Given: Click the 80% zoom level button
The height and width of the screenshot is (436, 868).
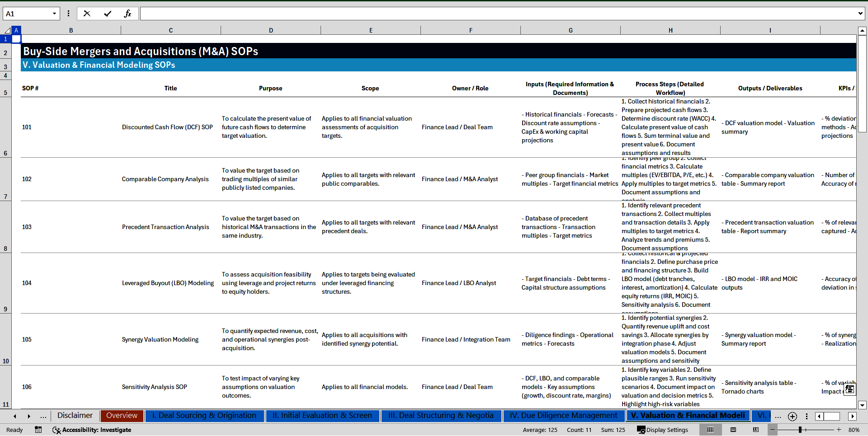Looking at the screenshot, I should tap(854, 430).
